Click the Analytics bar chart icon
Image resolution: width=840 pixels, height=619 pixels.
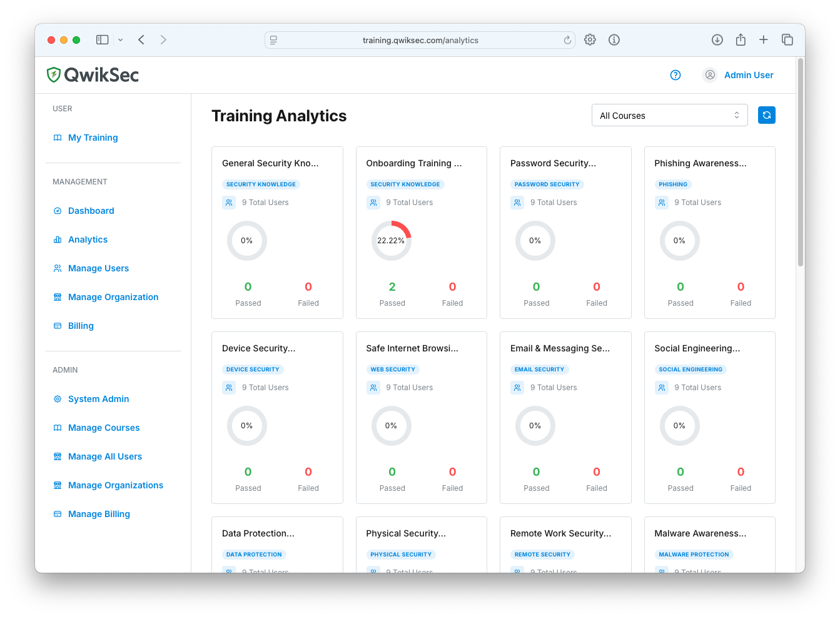point(58,239)
